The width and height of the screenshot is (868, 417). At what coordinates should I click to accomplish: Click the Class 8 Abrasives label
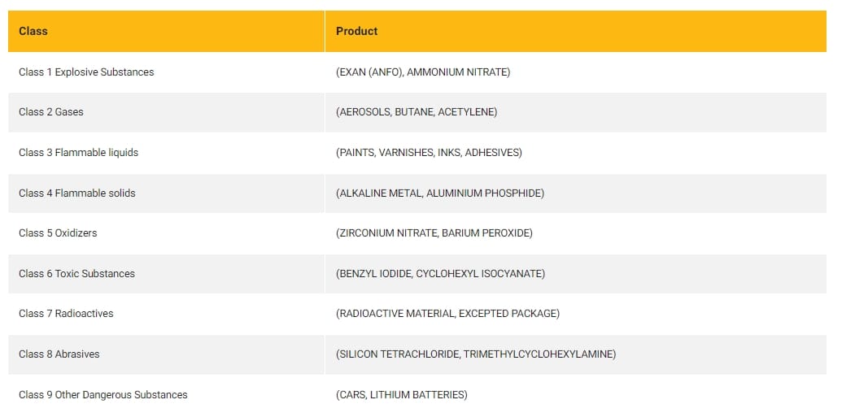[59, 354]
